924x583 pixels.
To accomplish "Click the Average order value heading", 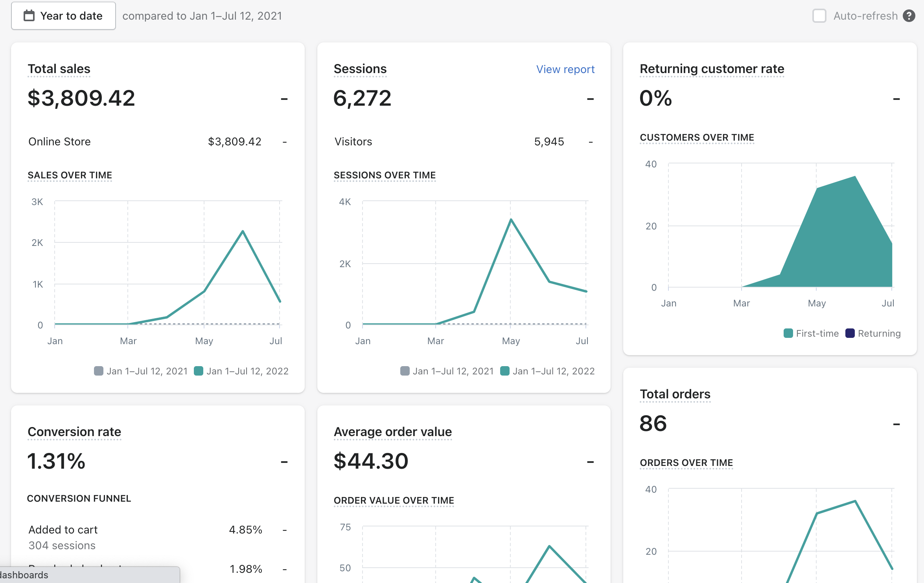I will (x=393, y=432).
